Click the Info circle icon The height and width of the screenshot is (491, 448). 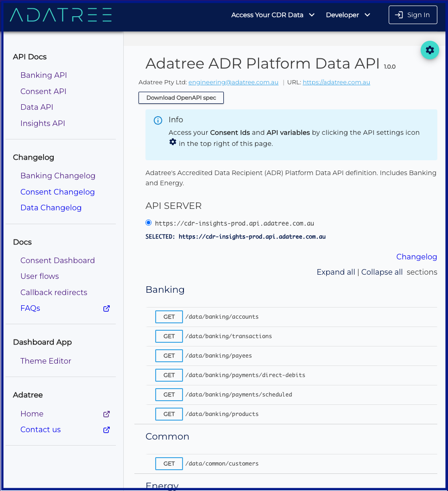click(158, 120)
